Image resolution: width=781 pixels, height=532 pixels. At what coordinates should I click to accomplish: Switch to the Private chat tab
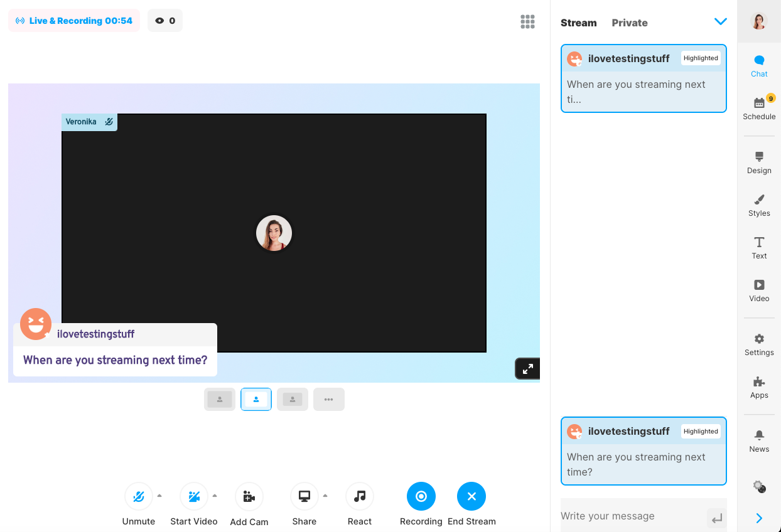tap(630, 23)
